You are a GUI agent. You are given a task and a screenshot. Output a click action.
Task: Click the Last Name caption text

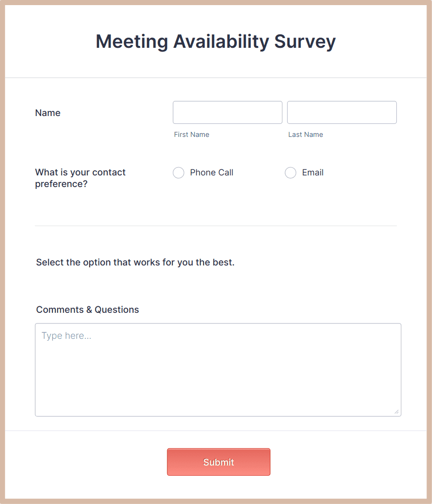click(306, 135)
